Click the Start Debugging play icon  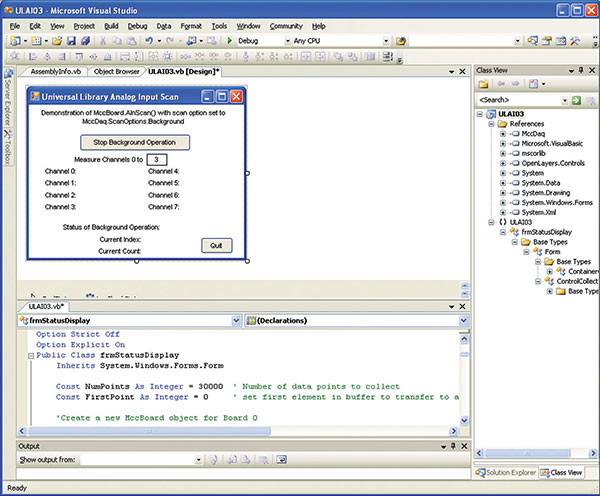pyautogui.click(x=231, y=41)
